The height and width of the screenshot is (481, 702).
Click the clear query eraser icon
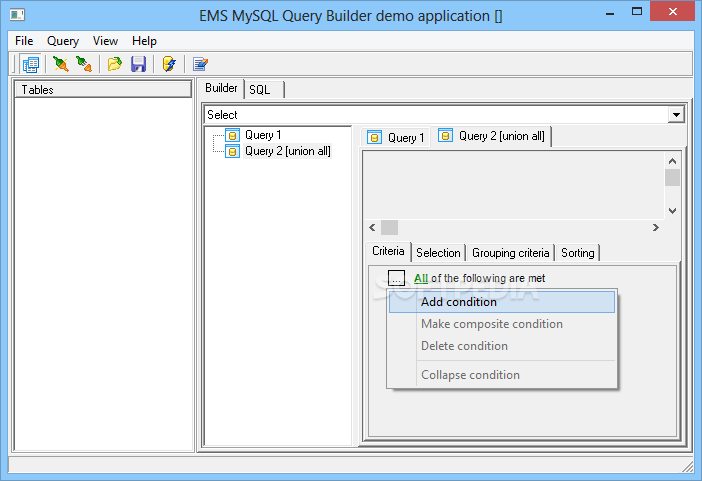(200, 64)
